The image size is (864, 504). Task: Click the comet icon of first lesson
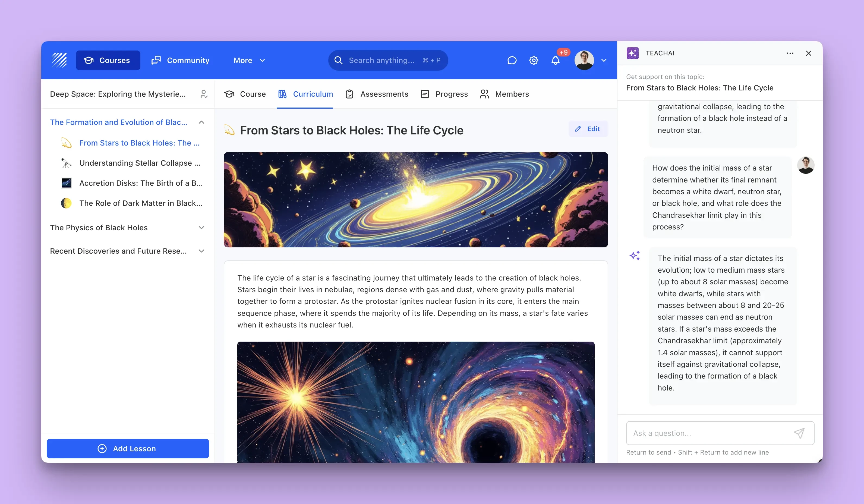click(66, 143)
